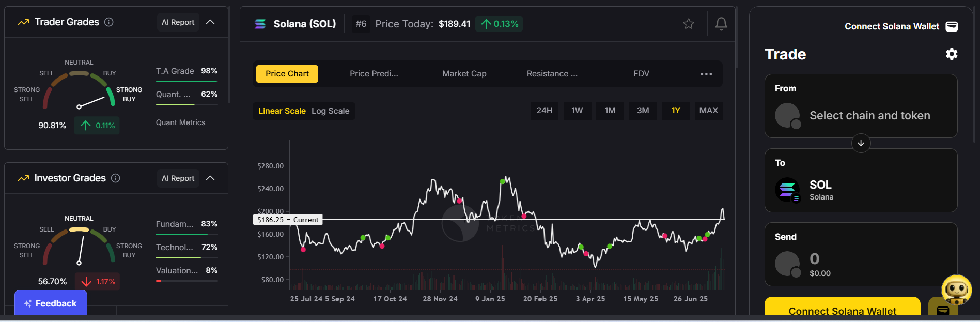Image resolution: width=980 pixels, height=322 pixels.
Task: Click the #6 rank badge
Action: tap(361, 24)
